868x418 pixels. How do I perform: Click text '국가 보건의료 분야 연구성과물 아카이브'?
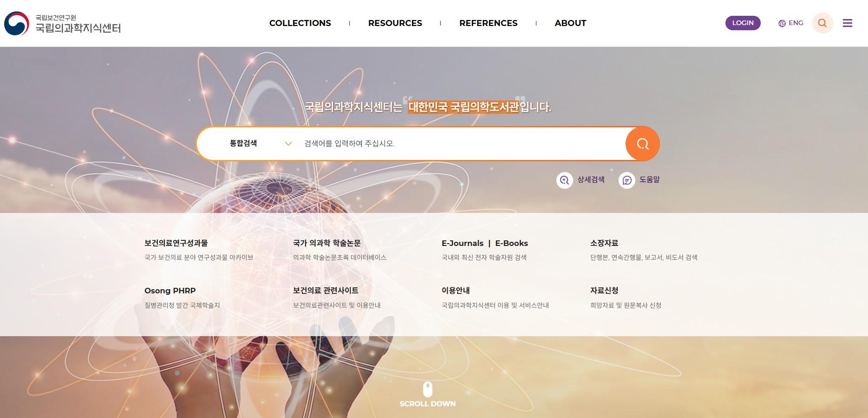pyautogui.click(x=199, y=258)
